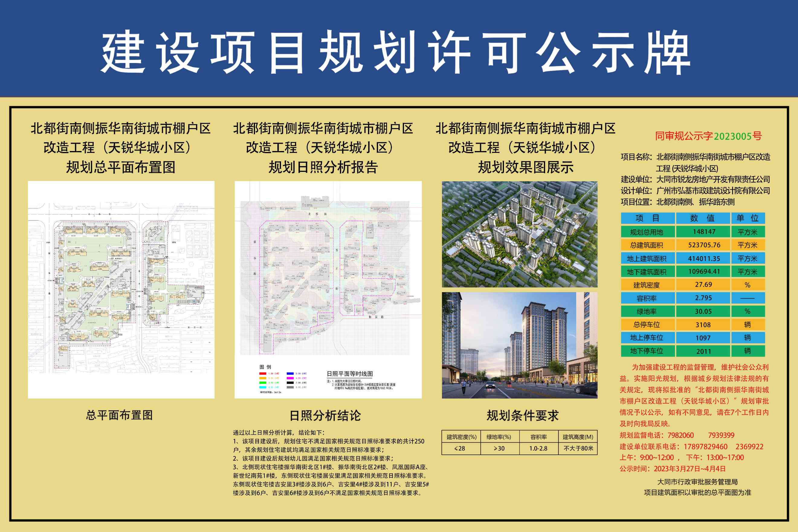Click the red 1.00小时 legend swatch

pos(263,374)
